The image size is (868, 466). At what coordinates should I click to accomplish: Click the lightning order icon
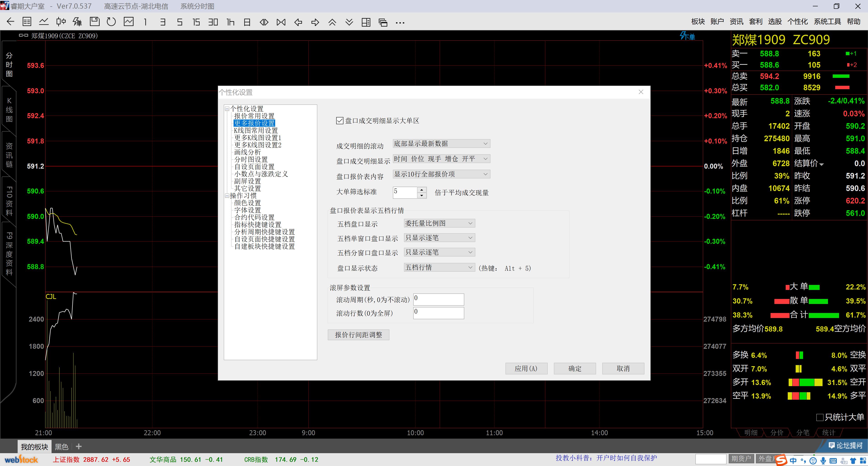[x=78, y=22]
